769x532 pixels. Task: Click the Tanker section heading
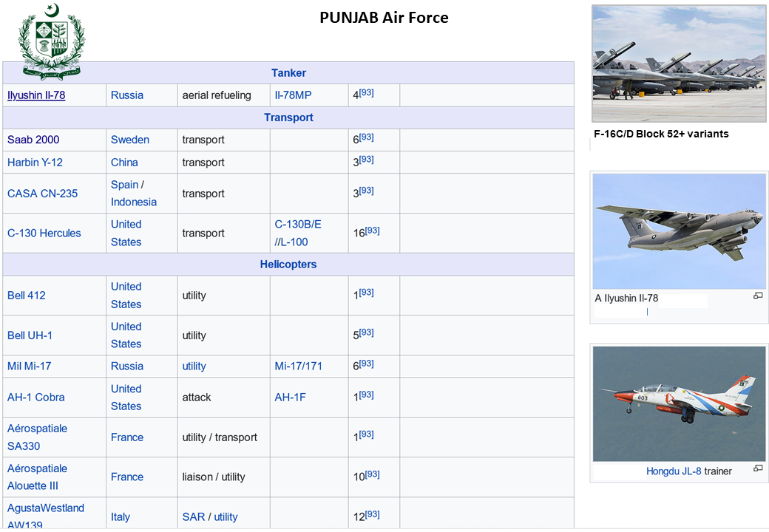[x=288, y=73]
